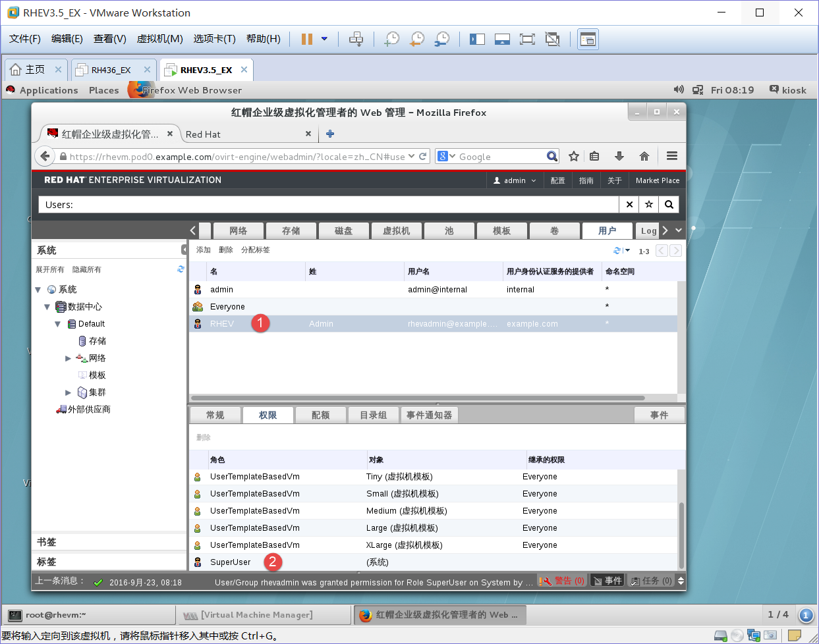Viewport: 819px width, 644px height.
Task: Click the send Ctrl+Alt+Del toolbar icon
Action: coord(356,39)
